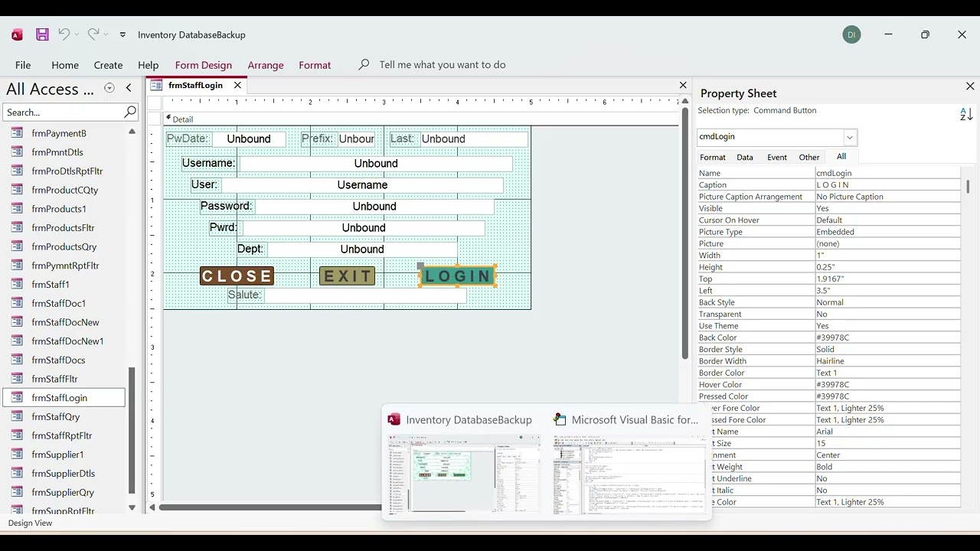Viewport: 980px width, 551px height.
Task: Click the Caption property value L O G I N
Action: click(887, 184)
